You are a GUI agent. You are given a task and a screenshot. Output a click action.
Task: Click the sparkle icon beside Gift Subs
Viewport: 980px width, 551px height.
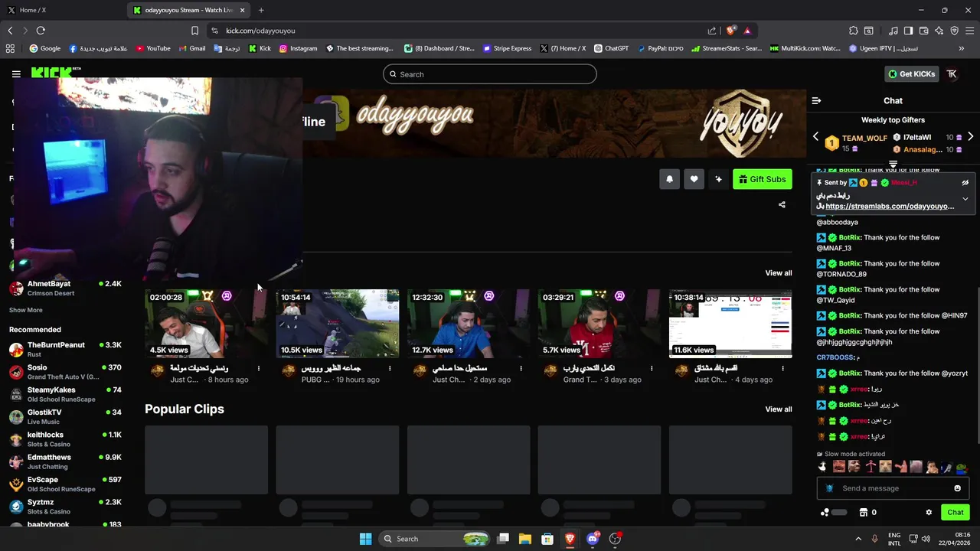coord(718,179)
